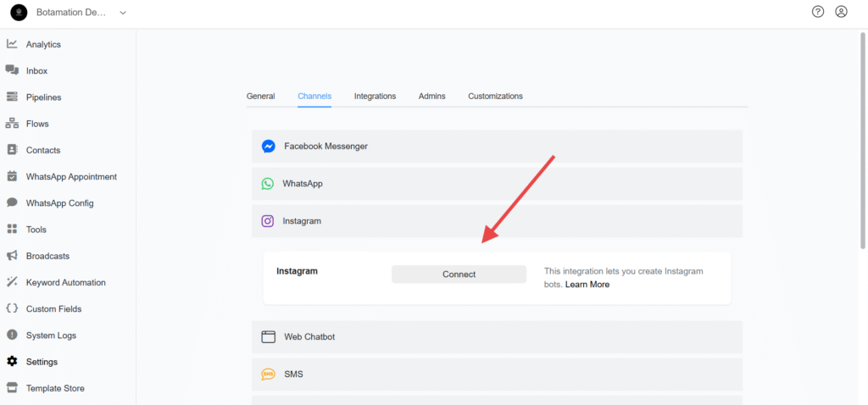View System Logs in sidebar
The height and width of the screenshot is (405, 868).
51,336
